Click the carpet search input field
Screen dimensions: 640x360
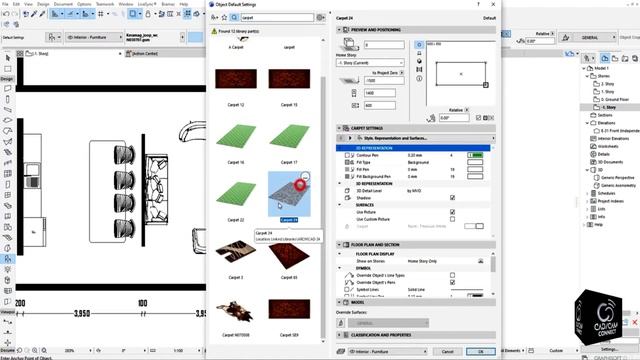[277, 18]
